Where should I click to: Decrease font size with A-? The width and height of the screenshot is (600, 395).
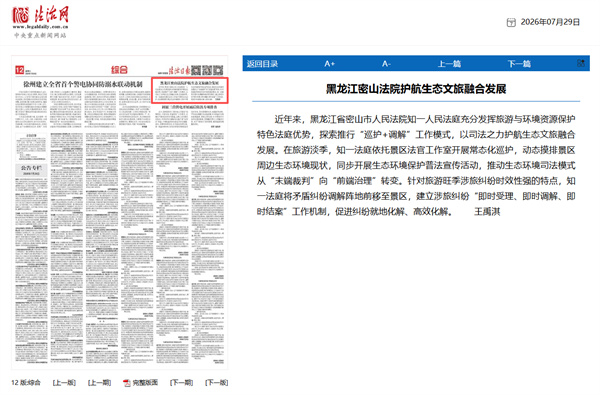click(x=386, y=64)
